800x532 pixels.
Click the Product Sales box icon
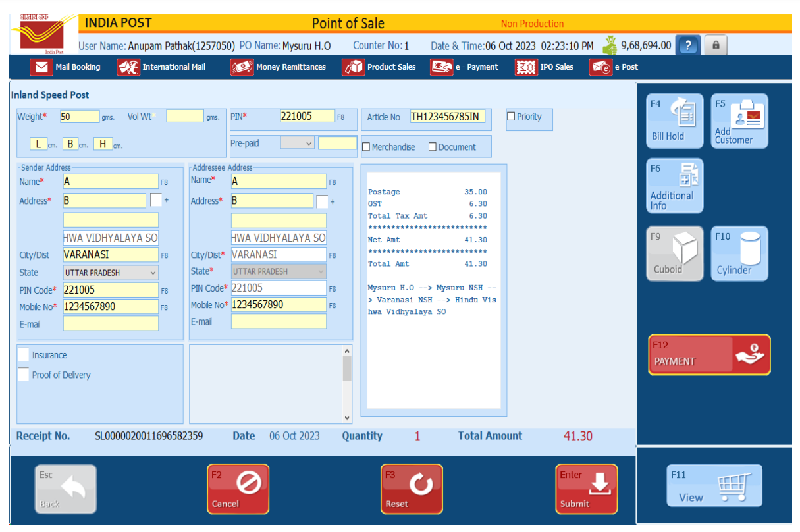coord(353,67)
